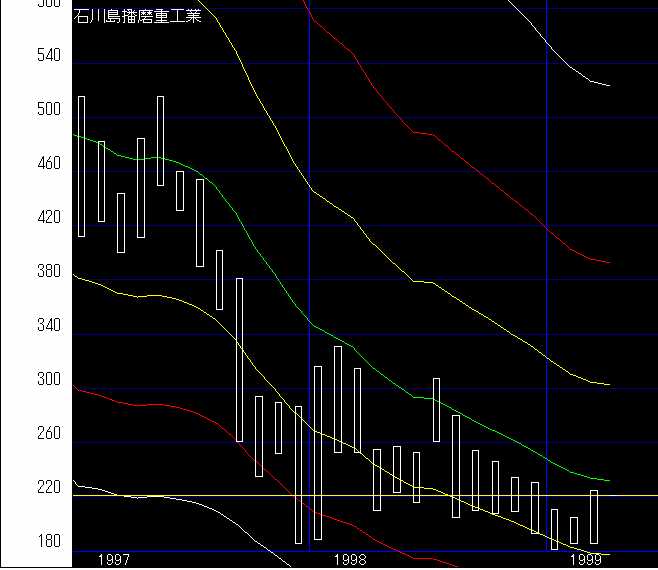The height and width of the screenshot is (570, 658).
Task: Select the 1998 year label on time axis
Action: coord(350,559)
